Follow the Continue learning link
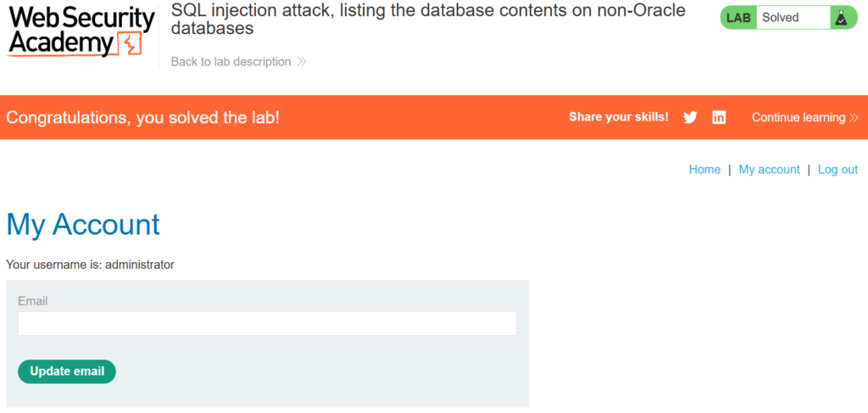This screenshot has width=868, height=413. click(x=798, y=118)
